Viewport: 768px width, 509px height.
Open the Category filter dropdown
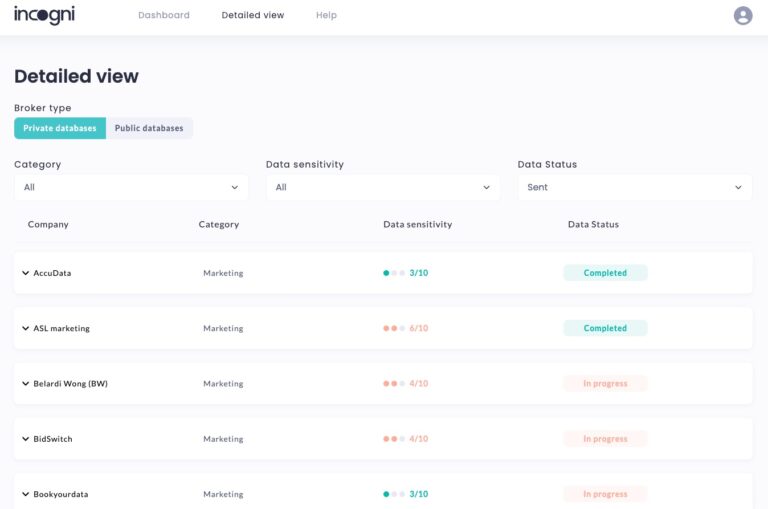click(x=131, y=187)
